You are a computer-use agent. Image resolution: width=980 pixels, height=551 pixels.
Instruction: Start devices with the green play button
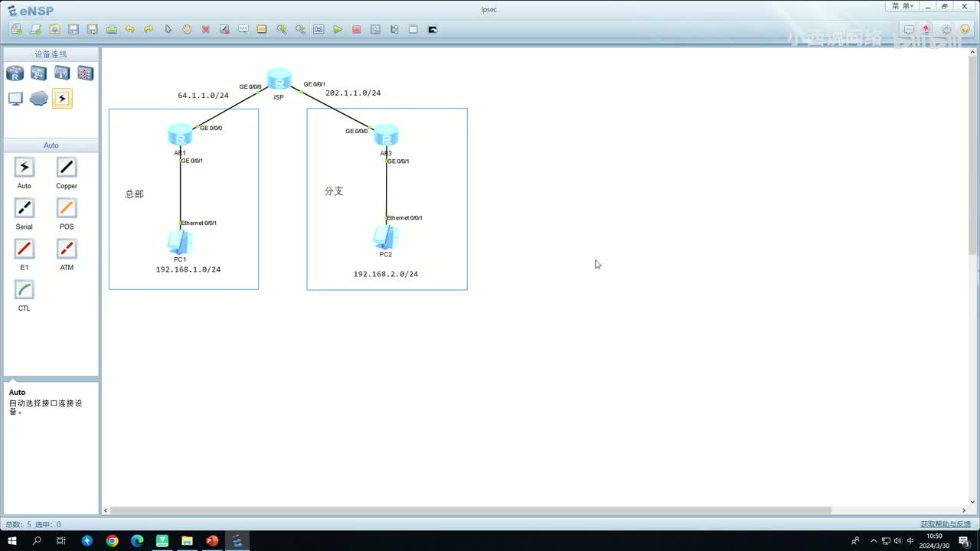(338, 29)
